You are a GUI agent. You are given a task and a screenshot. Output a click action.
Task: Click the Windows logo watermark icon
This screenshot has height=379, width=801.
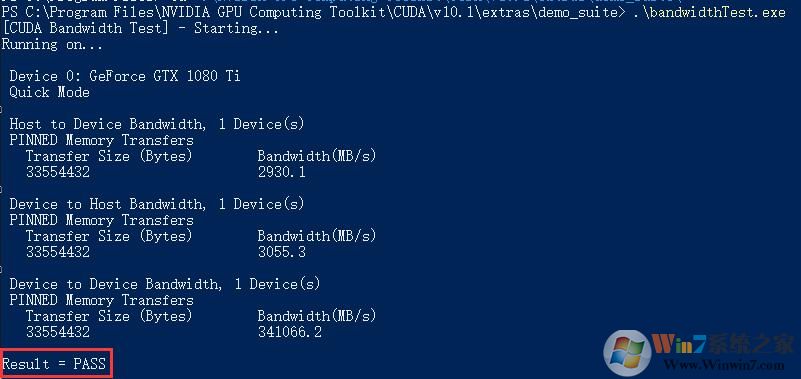click(x=628, y=352)
